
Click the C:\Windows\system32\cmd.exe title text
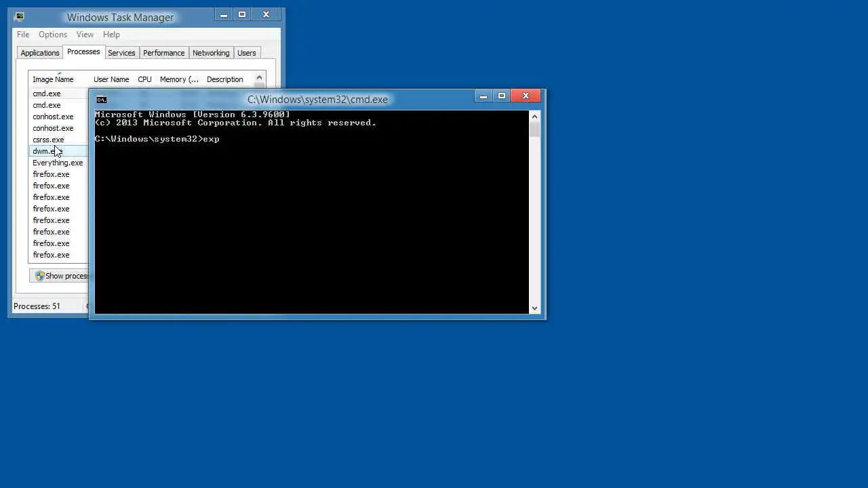(317, 100)
